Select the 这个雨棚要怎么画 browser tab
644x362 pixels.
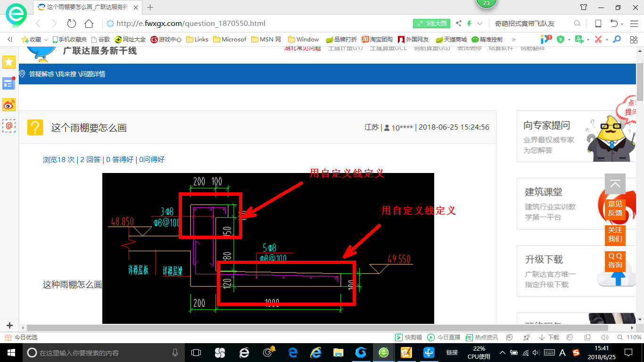88,7
